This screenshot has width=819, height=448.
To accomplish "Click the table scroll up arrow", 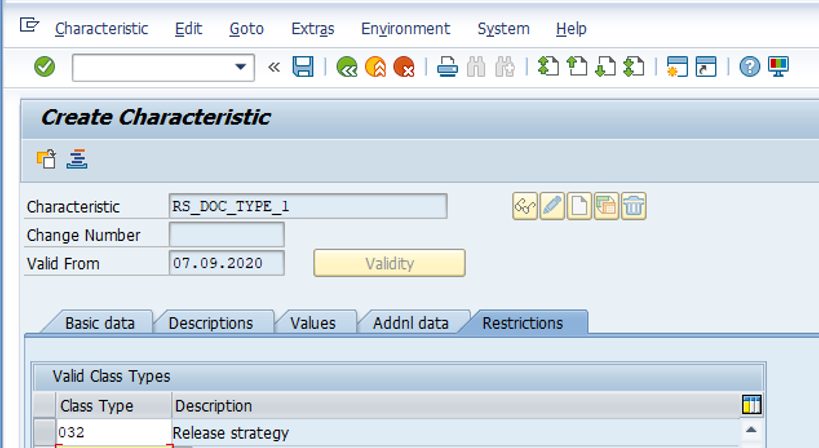I will tap(751, 430).
